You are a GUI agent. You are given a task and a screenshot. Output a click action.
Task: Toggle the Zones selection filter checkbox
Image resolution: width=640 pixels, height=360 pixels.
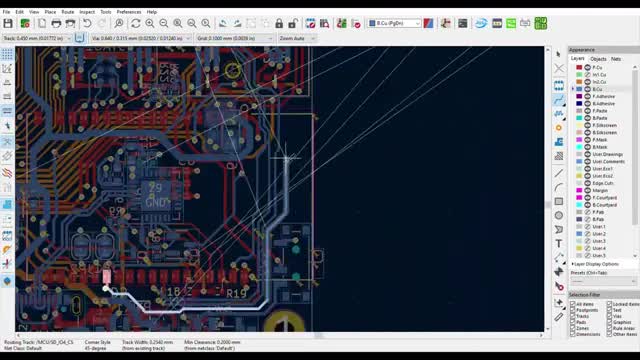[x=573, y=328]
